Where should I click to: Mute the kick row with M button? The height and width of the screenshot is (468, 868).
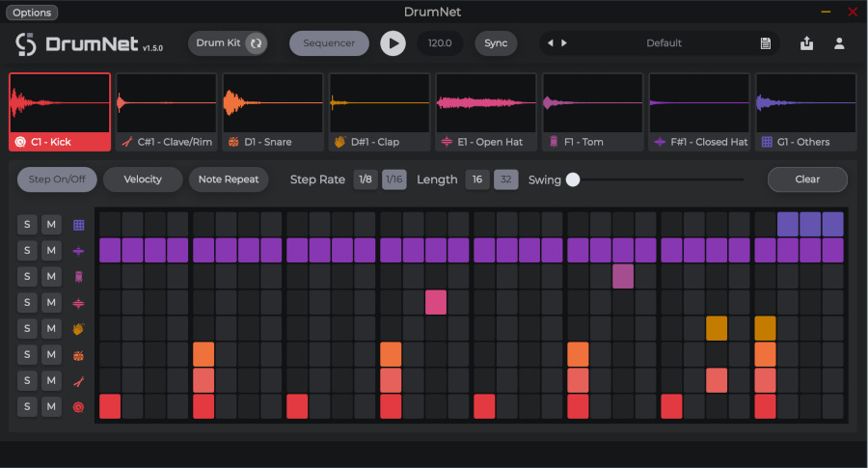[52, 407]
